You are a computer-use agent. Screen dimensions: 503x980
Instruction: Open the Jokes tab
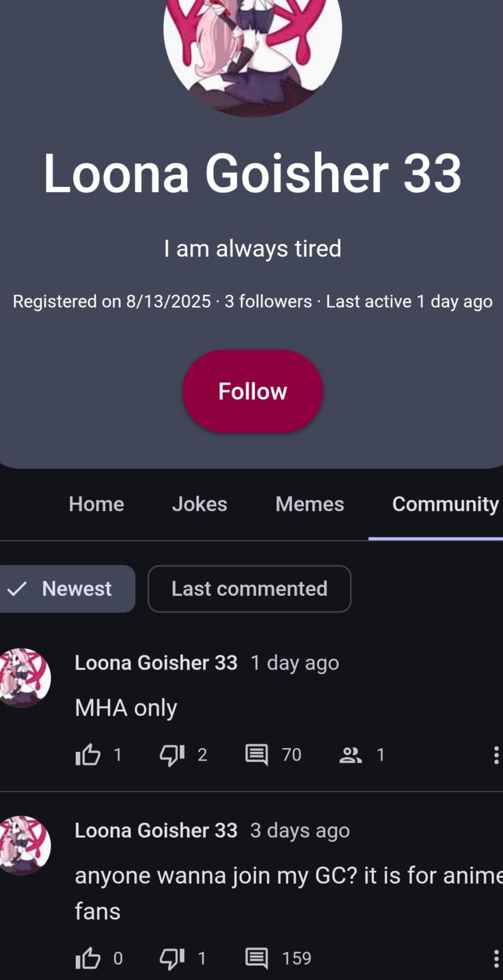pyautogui.click(x=199, y=504)
